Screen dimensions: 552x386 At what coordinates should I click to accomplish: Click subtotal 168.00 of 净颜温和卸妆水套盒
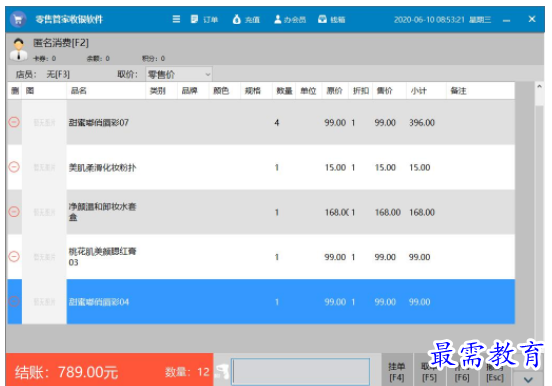(x=422, y=212)
